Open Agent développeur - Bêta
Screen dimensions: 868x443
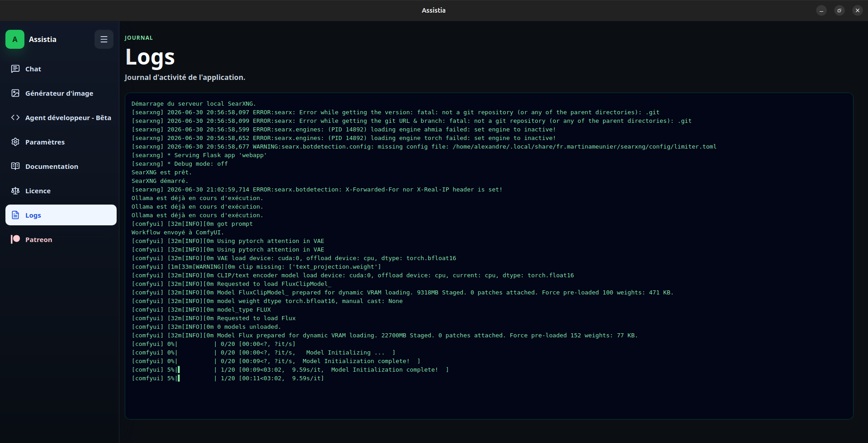[x=61, y=117]
